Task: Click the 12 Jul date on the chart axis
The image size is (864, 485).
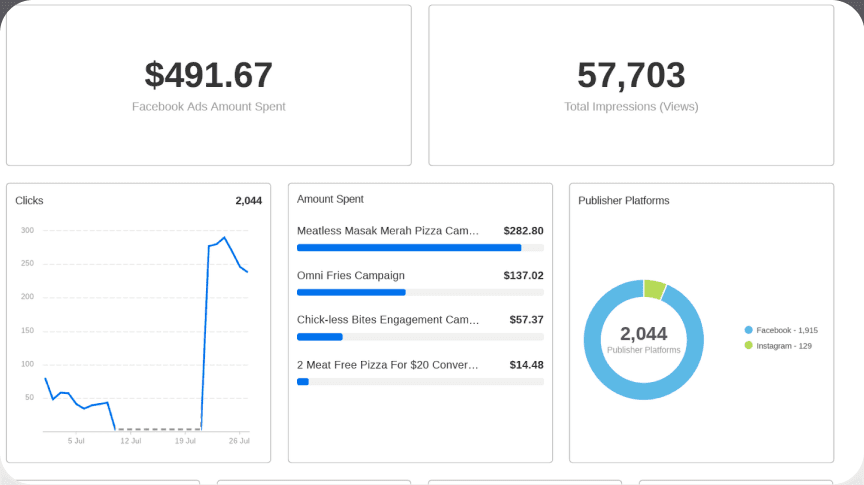Action: [x=131, y=441]
